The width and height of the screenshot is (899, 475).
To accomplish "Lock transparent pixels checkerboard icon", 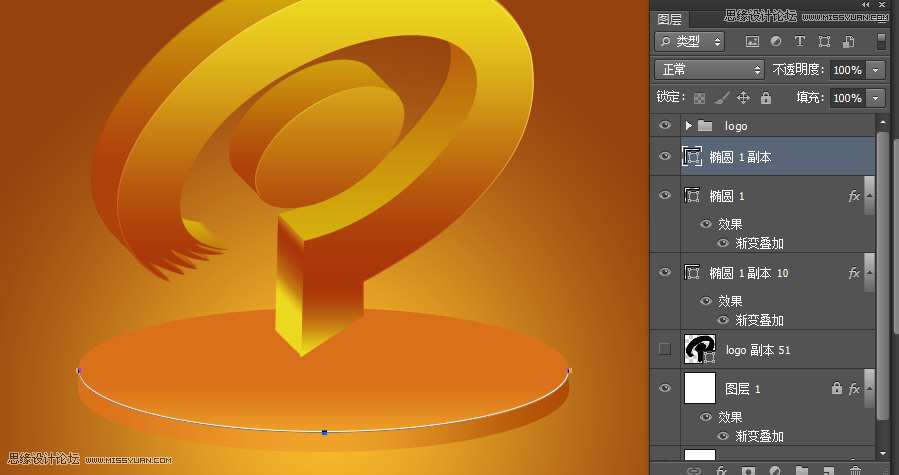I will (x=699, y=98).
